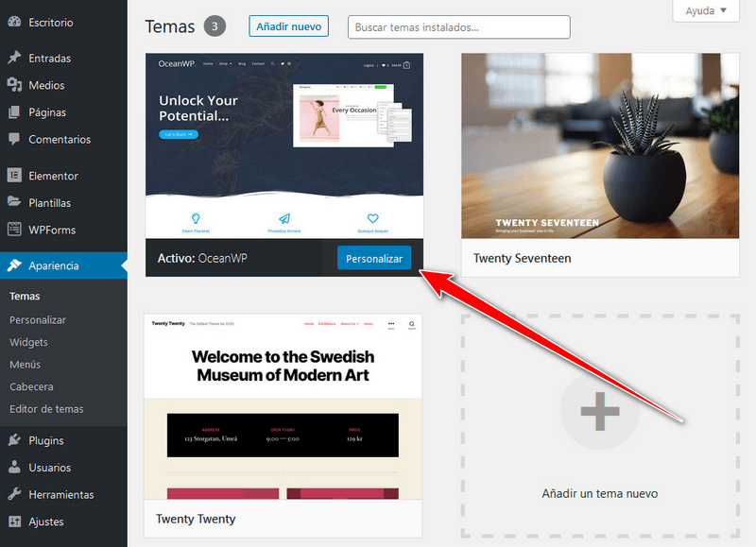Viewport: 756px width, 547px height.
Task: Click the Plantillas folder icon
Action: (x=14, y=202)
